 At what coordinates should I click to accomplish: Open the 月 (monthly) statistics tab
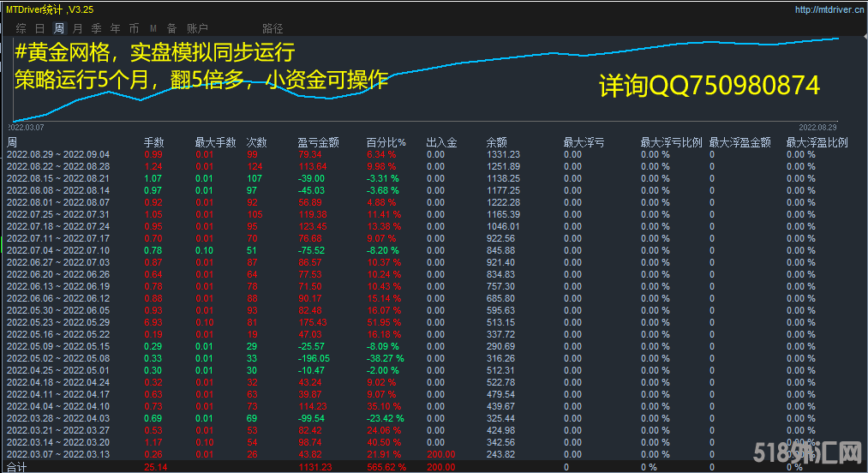[x=78, y=28]
